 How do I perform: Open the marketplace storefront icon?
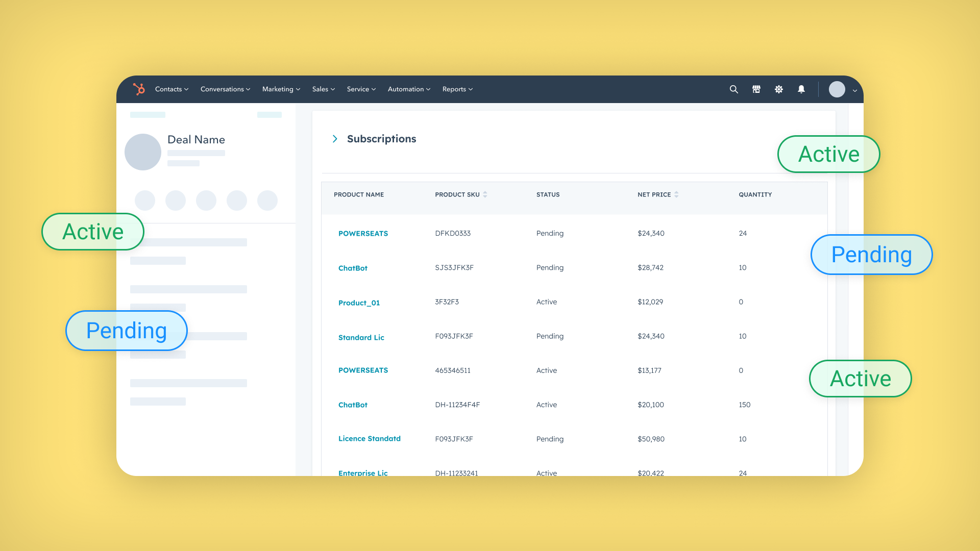[x=756, y=89]
